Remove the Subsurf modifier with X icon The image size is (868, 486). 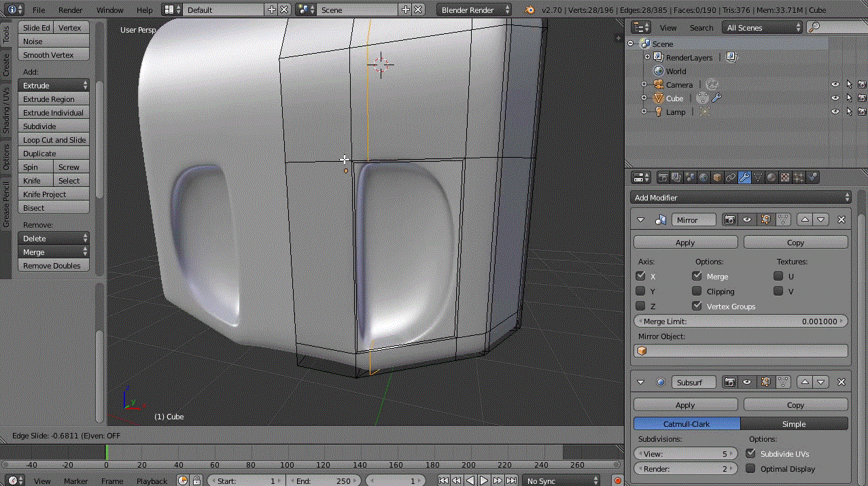841,382
